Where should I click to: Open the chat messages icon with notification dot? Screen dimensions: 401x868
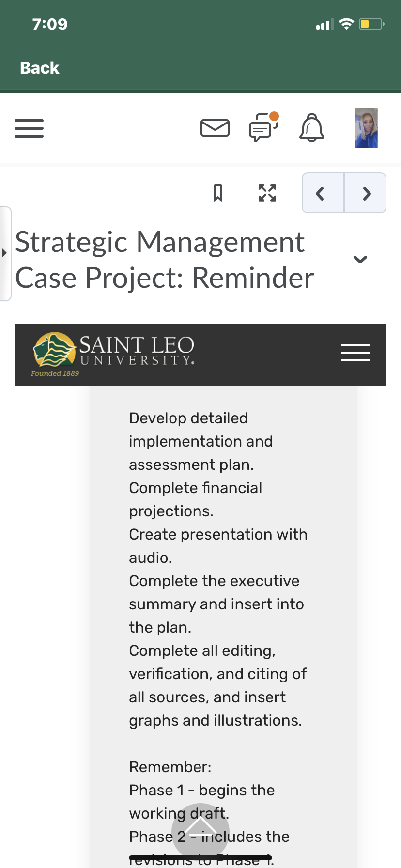[264, 127]
